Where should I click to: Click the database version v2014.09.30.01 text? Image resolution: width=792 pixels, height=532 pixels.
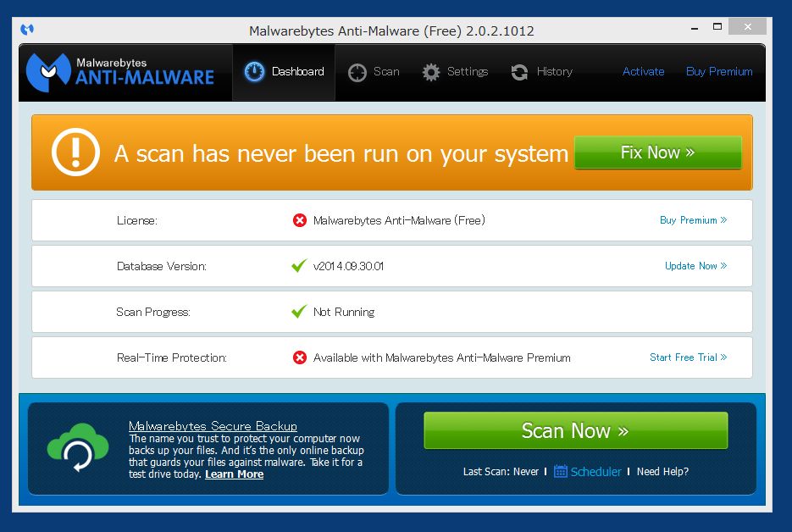[348, 266]
